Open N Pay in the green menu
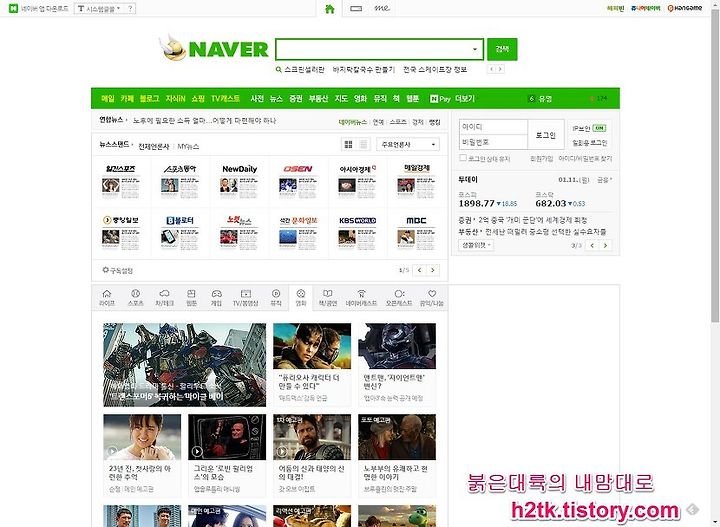This screenshot has width=720, height=527. click(440, 98)
